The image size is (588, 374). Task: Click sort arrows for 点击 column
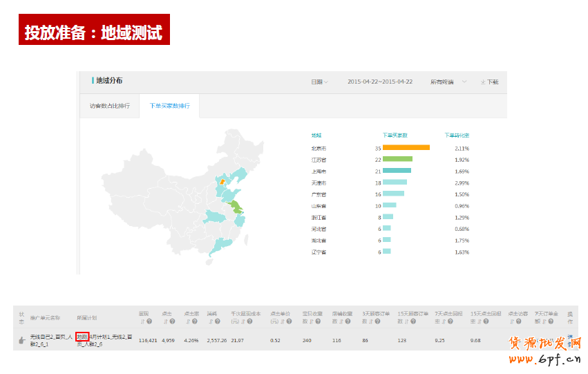pyautogui.click(x=164, y=321)
